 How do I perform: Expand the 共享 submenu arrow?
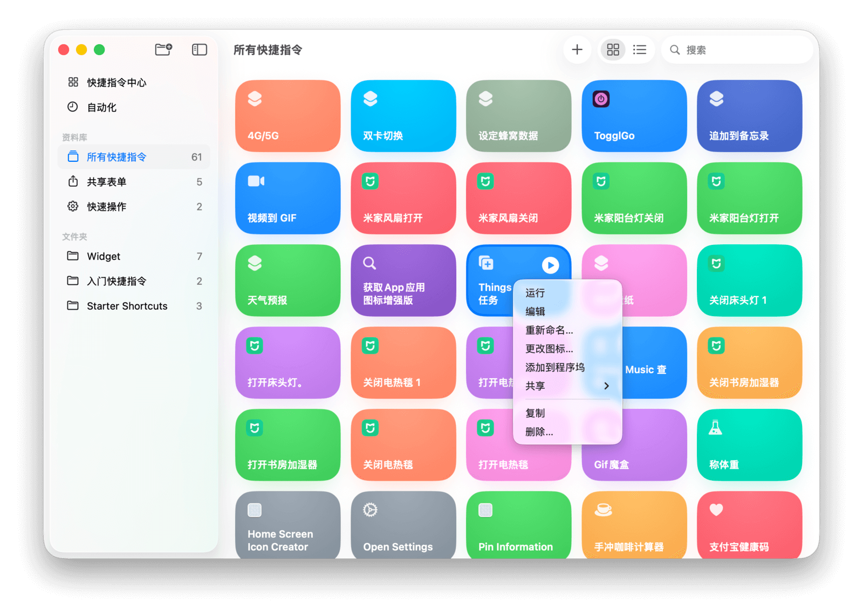coord(606,386)
